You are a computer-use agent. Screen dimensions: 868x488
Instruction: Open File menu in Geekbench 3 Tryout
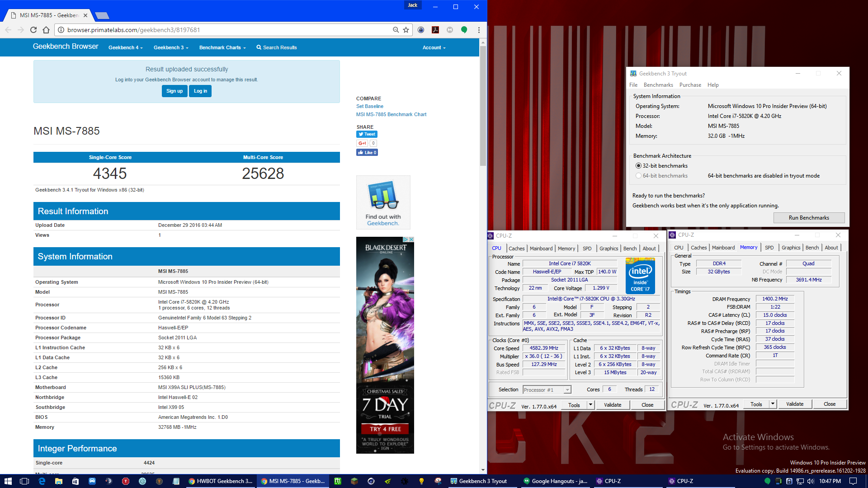coord(633,85)
